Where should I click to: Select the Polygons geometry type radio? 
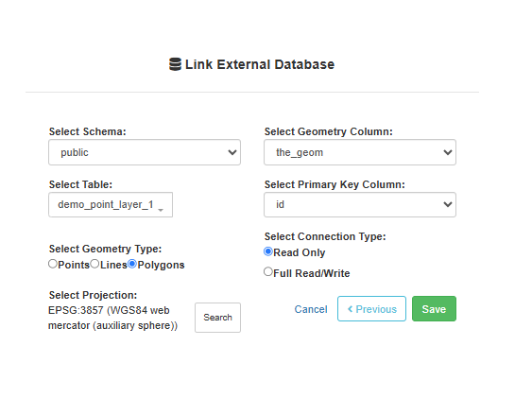coord(132,264)
